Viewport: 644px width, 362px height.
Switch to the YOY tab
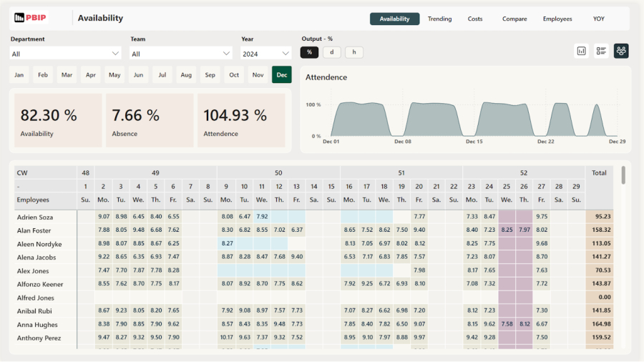tap(599, 19)
